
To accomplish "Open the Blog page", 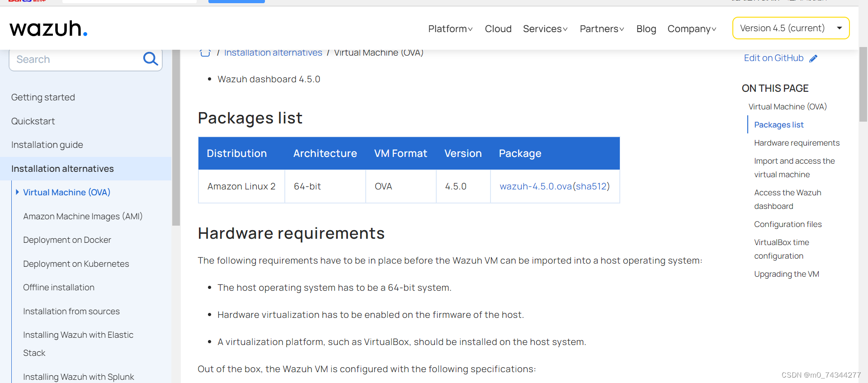I will pyautogui.click(x=646, y=29).
